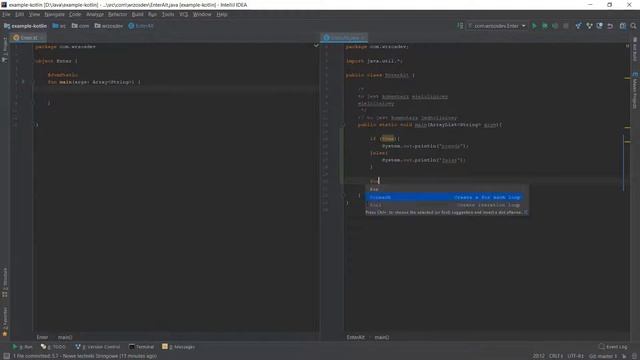Open the TODO tool window

53,347
